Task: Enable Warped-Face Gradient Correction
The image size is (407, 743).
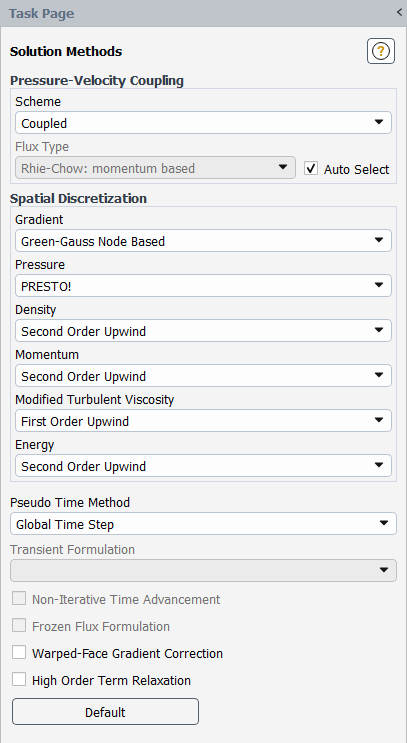Action: [x=19, y=652]
